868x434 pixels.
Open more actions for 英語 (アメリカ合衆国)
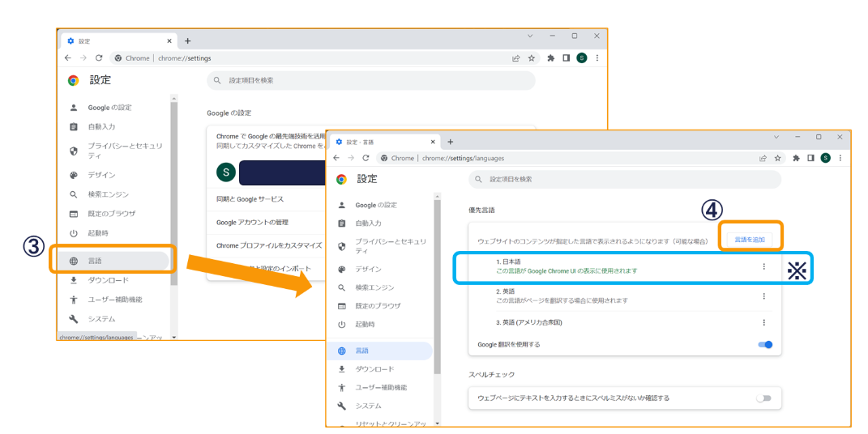click(764, 322)
